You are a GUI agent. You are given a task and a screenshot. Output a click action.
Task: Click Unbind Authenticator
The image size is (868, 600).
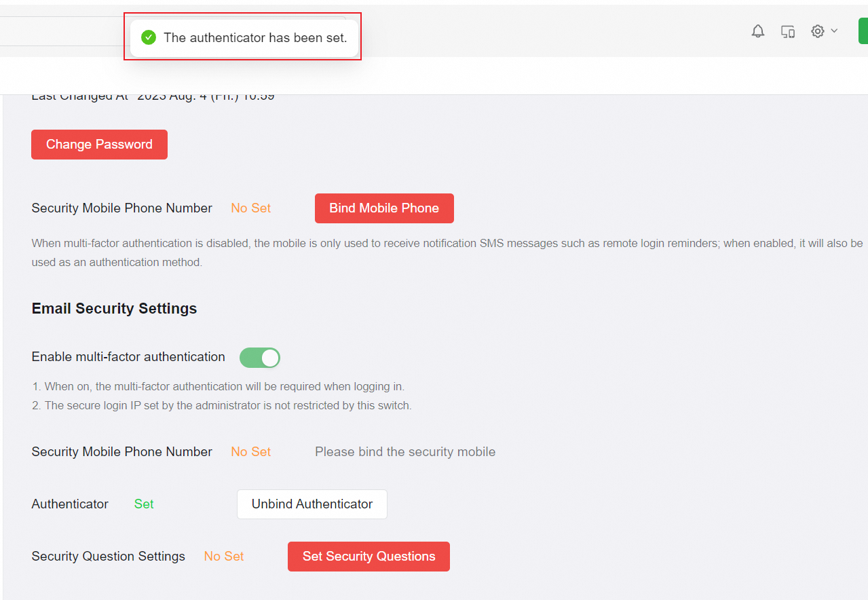pos(312,504)
